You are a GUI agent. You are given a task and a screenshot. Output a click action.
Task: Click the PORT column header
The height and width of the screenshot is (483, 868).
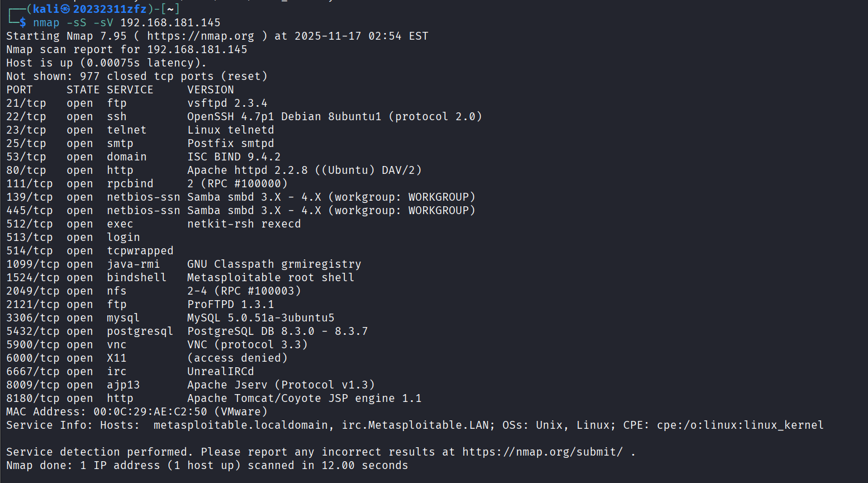pyautogui.click(x=20, y=90)
